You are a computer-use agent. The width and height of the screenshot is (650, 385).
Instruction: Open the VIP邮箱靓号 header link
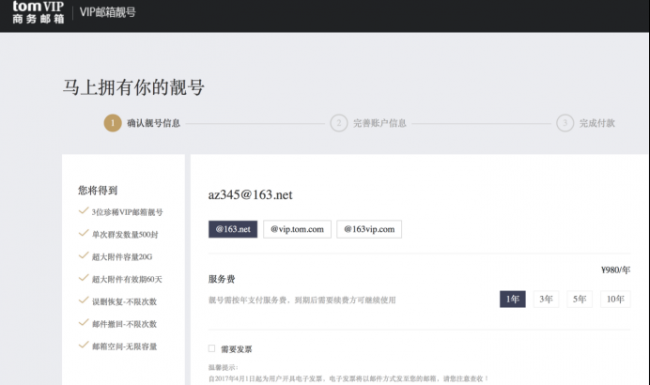click(108, 12)
